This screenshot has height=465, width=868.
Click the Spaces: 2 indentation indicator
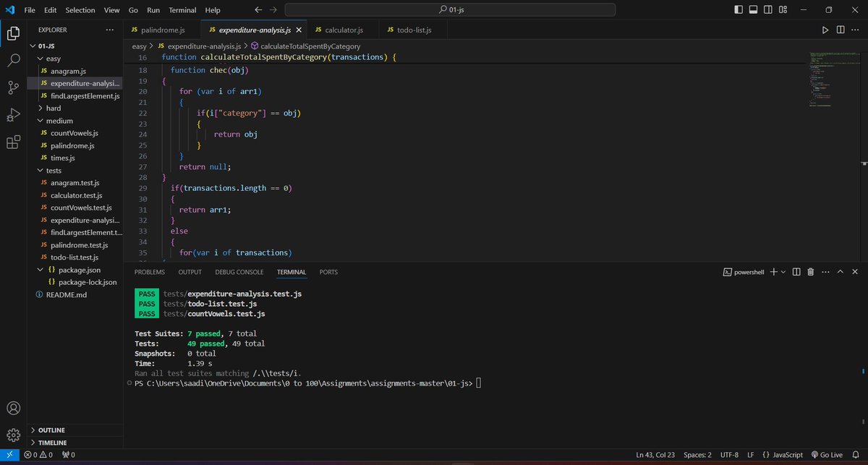(698, 455)
